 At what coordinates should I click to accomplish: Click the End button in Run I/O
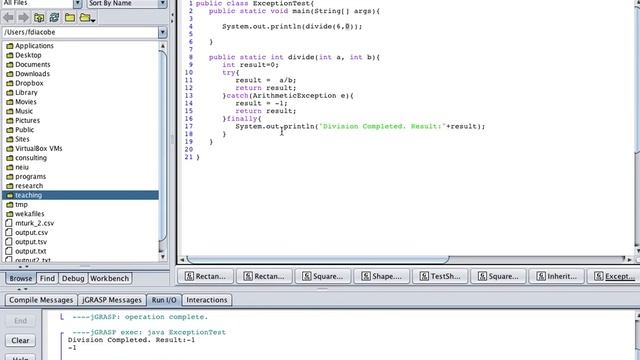[x=20, y=321]
